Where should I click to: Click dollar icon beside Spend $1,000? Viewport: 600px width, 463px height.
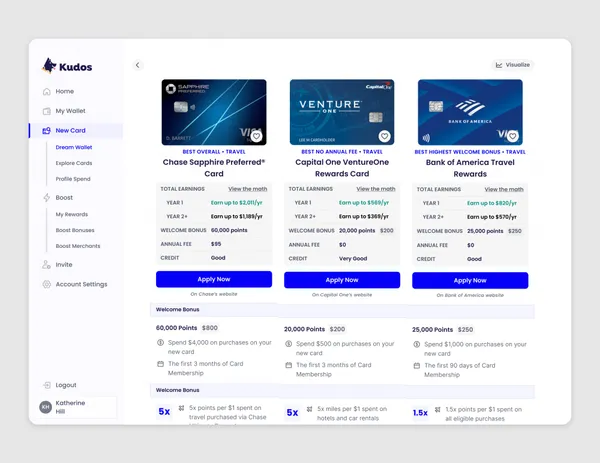417,344
